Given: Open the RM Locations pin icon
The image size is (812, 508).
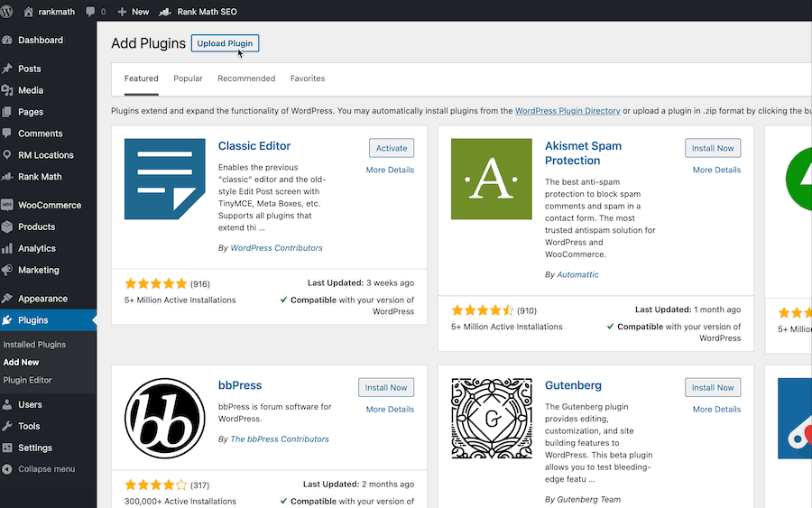Looking at the screenshot, I should tap(6, 155).
